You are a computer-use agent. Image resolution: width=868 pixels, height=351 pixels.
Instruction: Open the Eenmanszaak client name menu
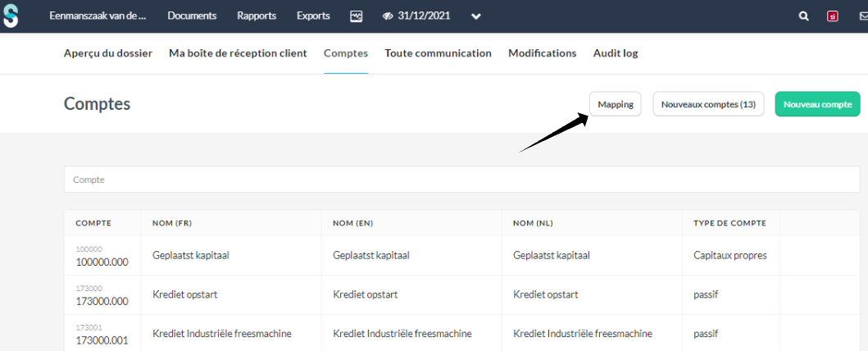tap(98, 16)
